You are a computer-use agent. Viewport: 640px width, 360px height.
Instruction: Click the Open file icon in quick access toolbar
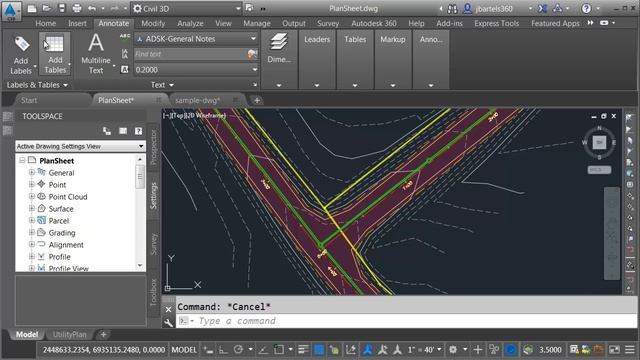point(47,8)
